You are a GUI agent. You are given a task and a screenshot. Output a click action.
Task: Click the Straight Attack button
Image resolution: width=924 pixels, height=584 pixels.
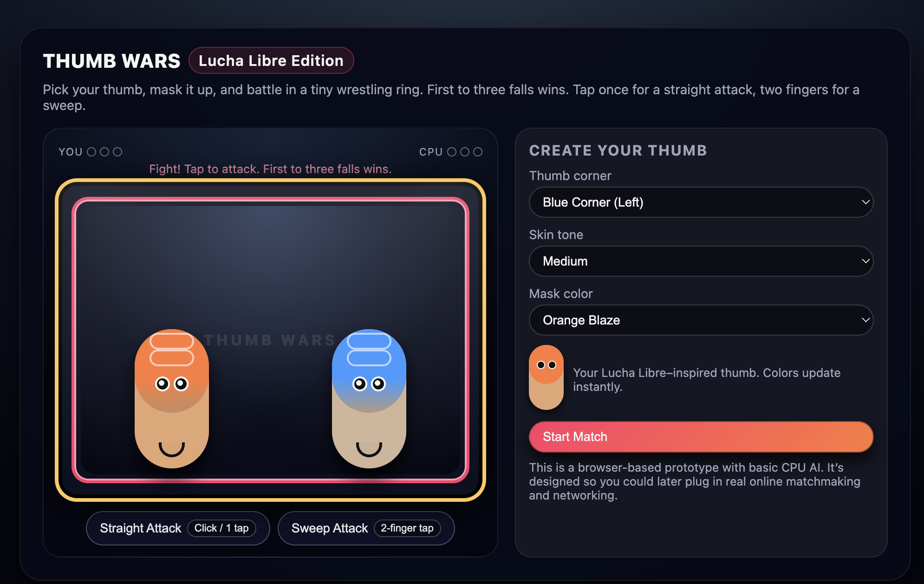click(x=141, y=528)
